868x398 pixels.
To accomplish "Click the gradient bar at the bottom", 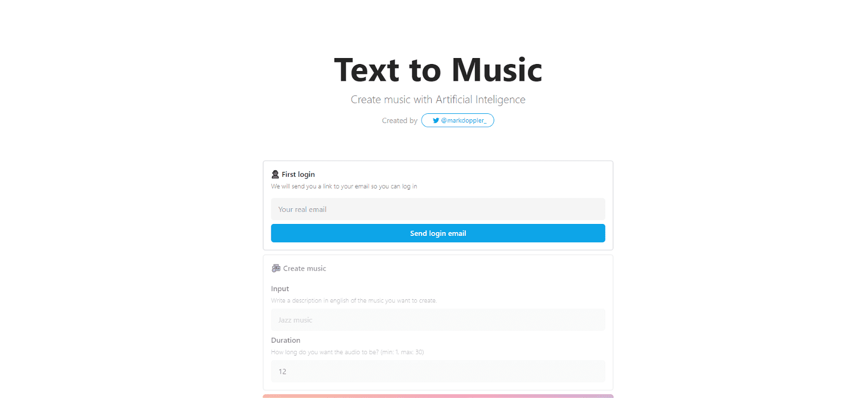I will click(438, 396).
